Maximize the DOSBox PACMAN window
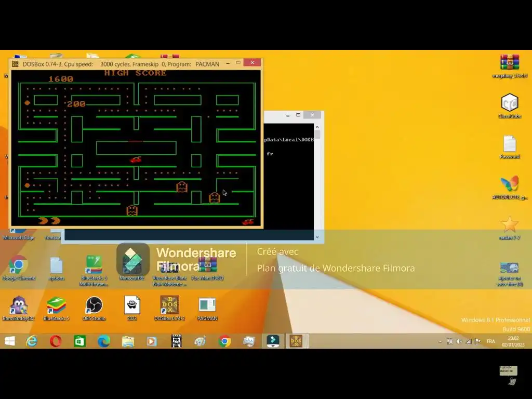532x399 pixels. coord(238,63)
